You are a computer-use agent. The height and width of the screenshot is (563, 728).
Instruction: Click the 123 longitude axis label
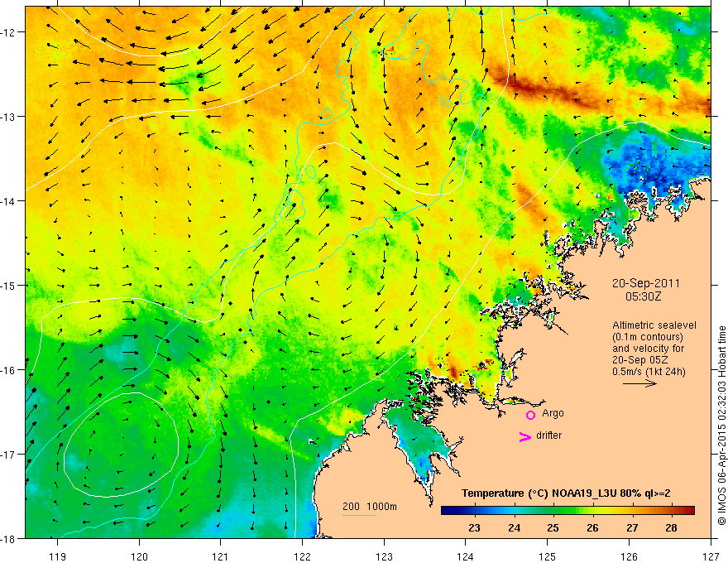pos(384,556)
